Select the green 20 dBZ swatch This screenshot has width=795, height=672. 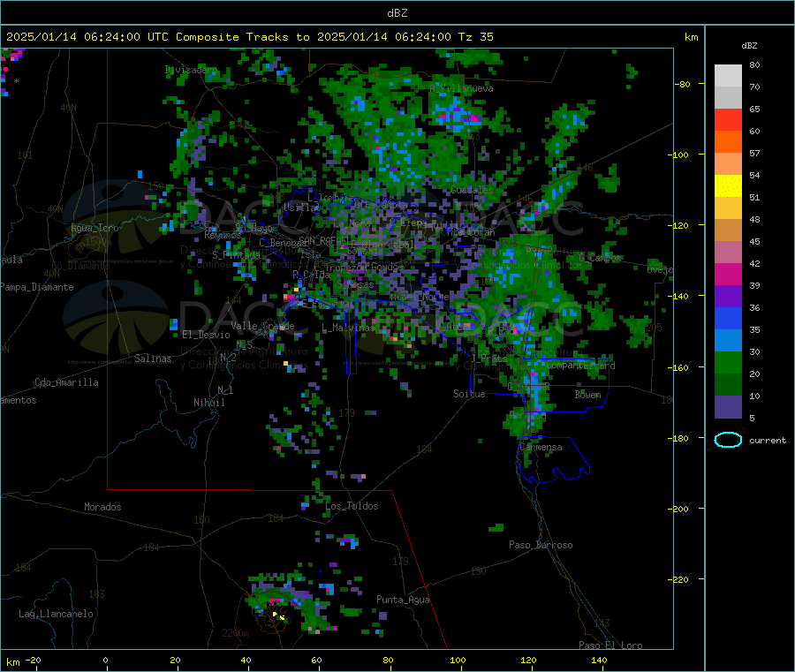point(728,362)
